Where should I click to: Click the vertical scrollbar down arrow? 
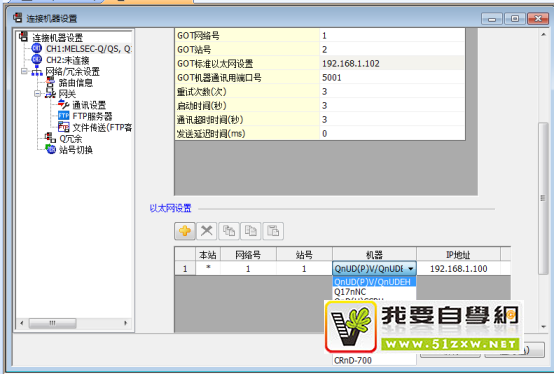coord(543,327)
